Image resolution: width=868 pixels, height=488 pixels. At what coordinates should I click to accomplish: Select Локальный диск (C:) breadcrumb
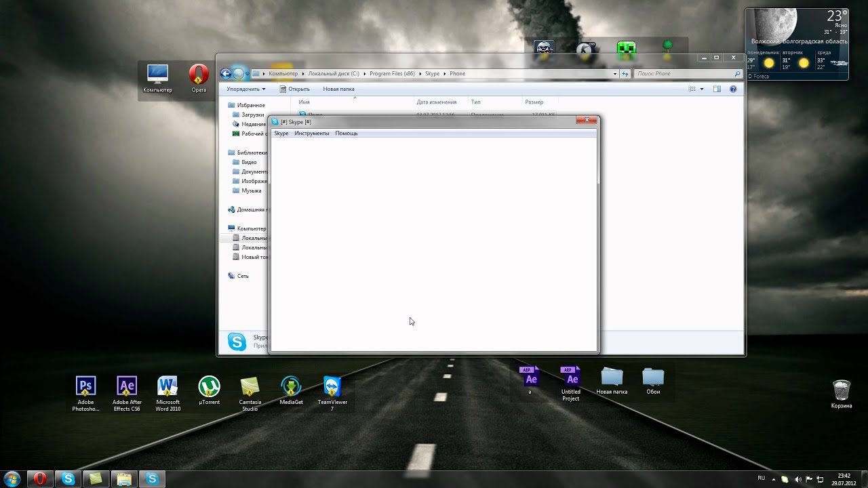coord(333,73)
